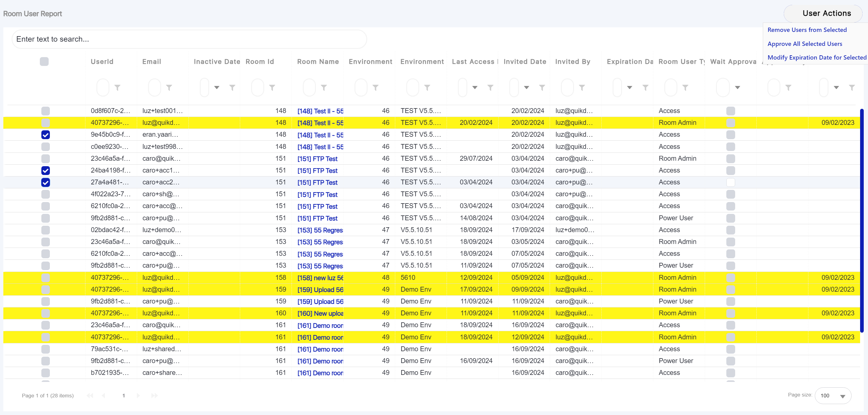
Task: Go to the next page arrow
Action: click(138, 396)
